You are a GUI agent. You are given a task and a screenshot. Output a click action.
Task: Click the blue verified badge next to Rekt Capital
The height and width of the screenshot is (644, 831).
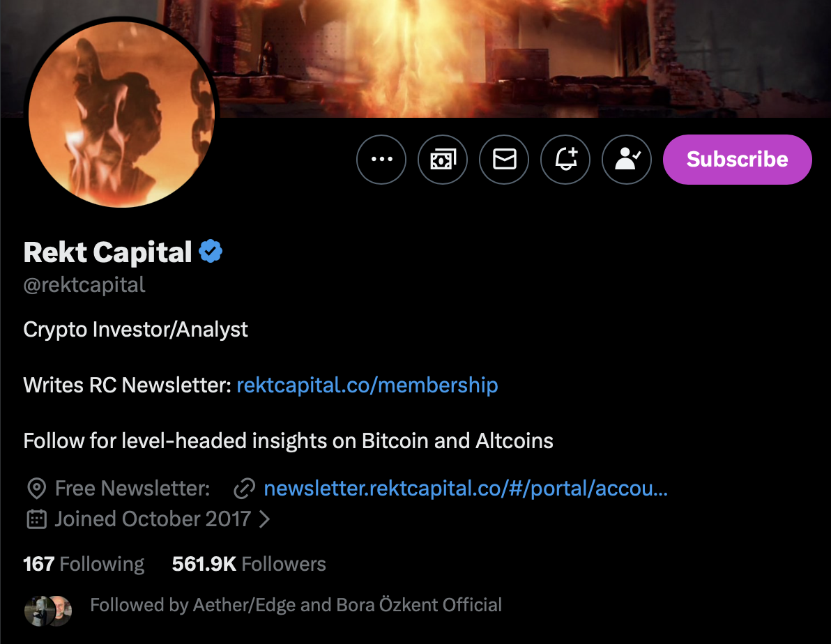[211, 251]
